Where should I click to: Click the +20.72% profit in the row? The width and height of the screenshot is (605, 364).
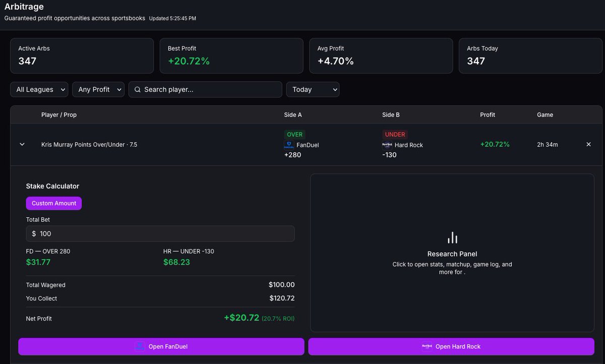495,144
